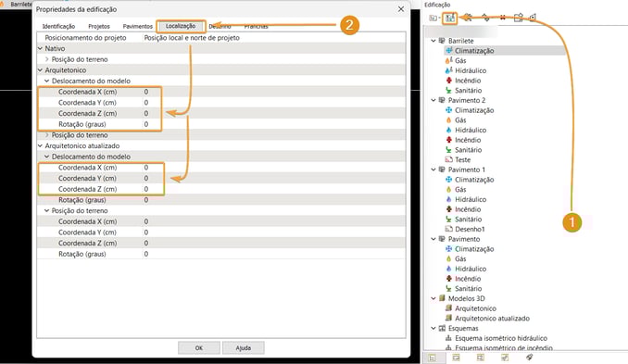Collapse the Esquemas tree node

click(x=433, y=329)
